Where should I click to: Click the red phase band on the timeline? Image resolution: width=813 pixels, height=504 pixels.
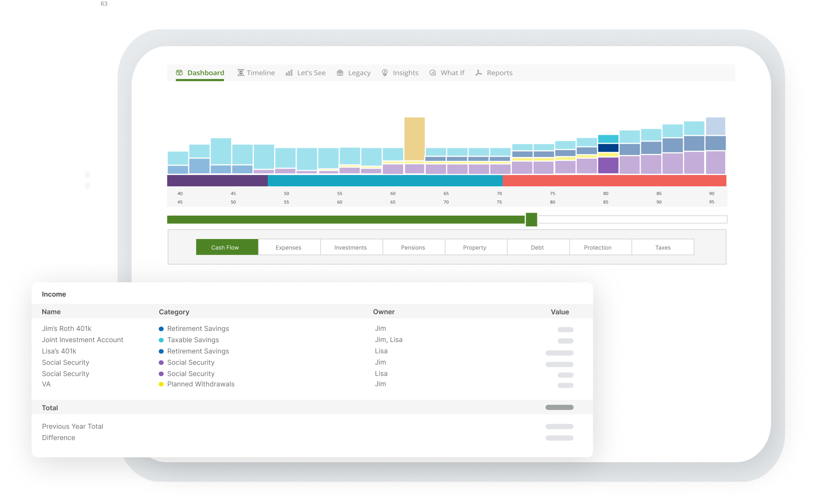click(614, 181)
